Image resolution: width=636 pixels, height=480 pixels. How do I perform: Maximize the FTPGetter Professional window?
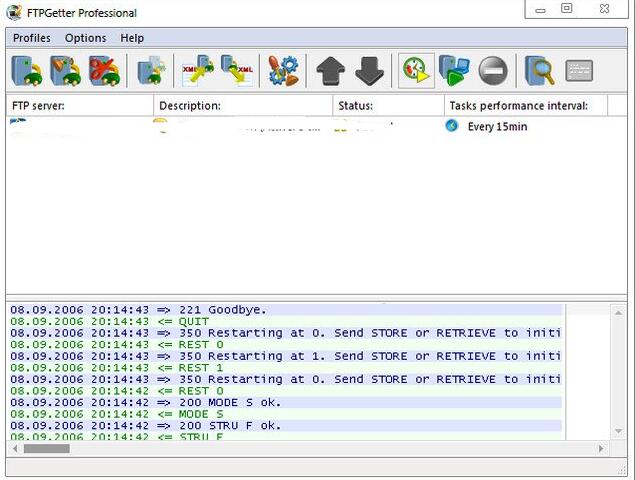(567, 8)
